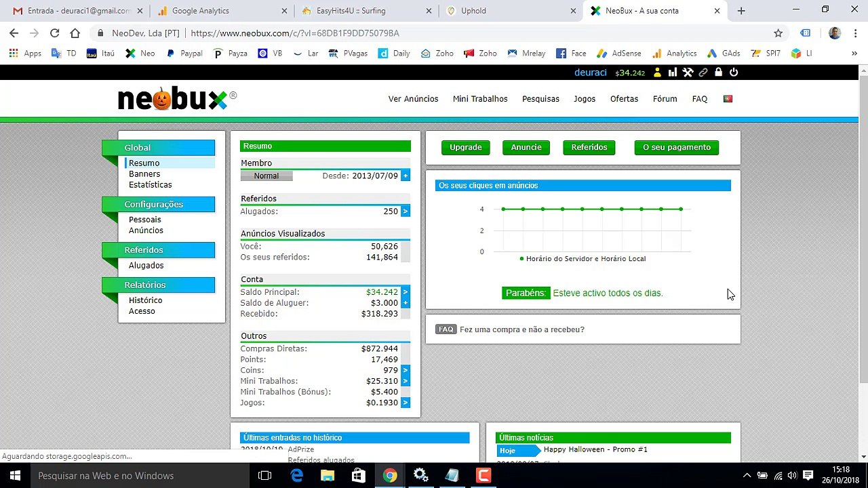Expand Saldo Principal arrow button
Image resolution: width=868 pixels, height=488 pixels.
(x=406, y=292)
